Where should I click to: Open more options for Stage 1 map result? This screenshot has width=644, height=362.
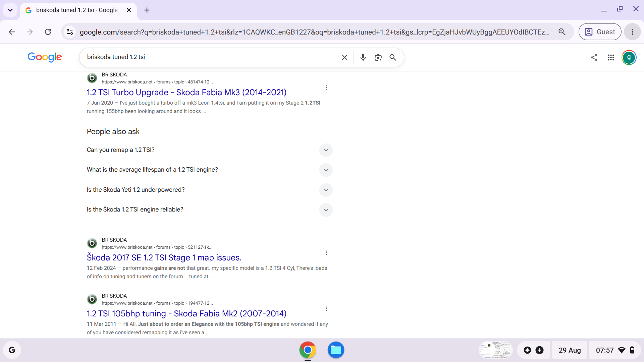pos(326,253)
